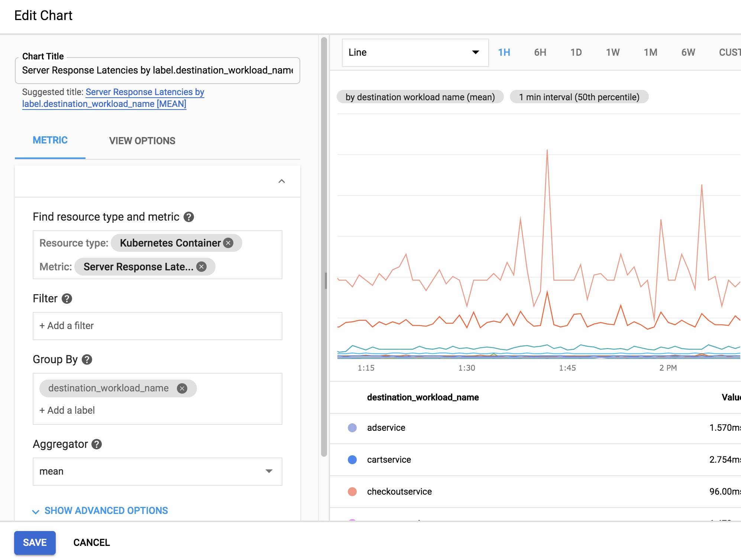The height and width of the screenshot is (560, 741).
Task: Remove the destination_workload_name group by label
Action: pyautogui.click(x=182, y=388)
